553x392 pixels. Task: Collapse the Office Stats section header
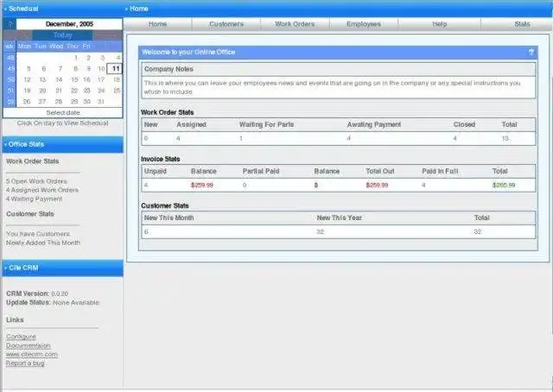[x=63, y=144]
